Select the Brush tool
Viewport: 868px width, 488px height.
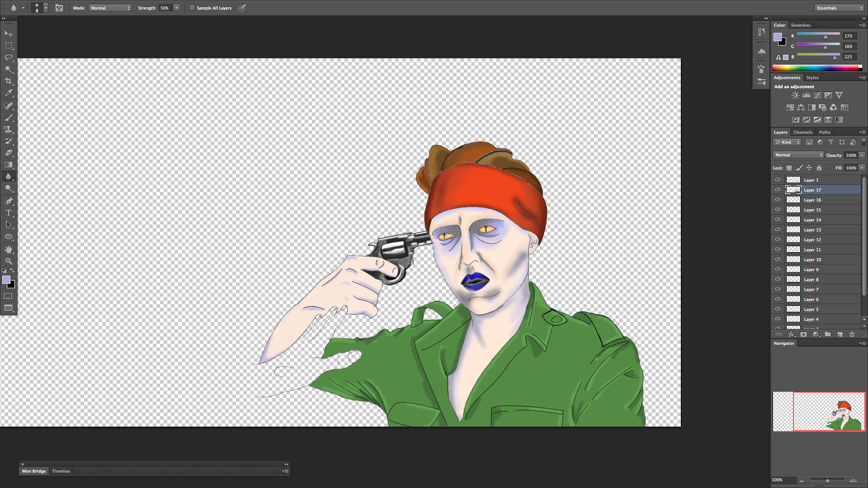[x=9, y=118]
